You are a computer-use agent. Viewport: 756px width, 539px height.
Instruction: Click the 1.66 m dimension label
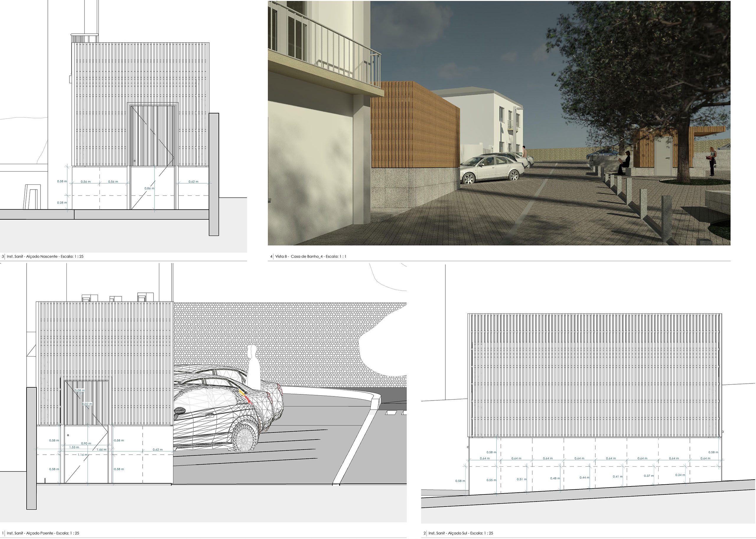102,449
